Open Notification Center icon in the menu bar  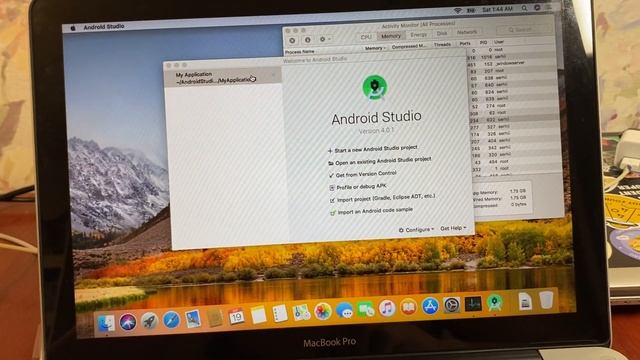pyautogui.click(x=550, y=7)
